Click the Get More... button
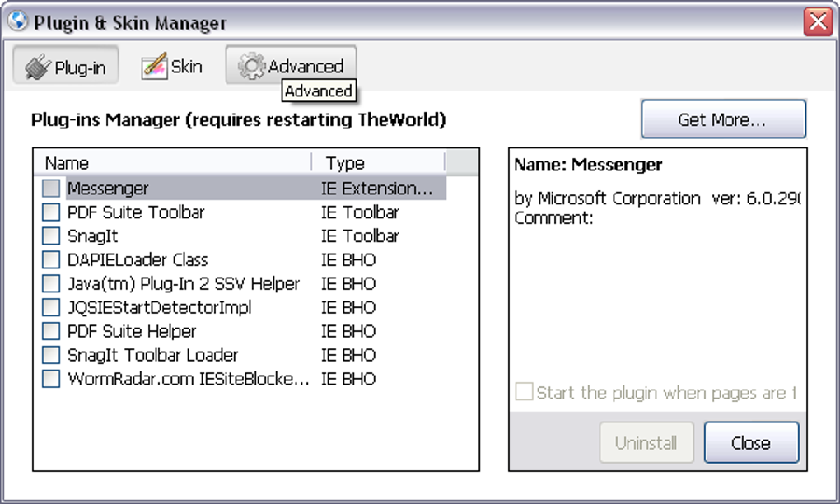Viewport: 840px width, 504px height. (723, 119)
